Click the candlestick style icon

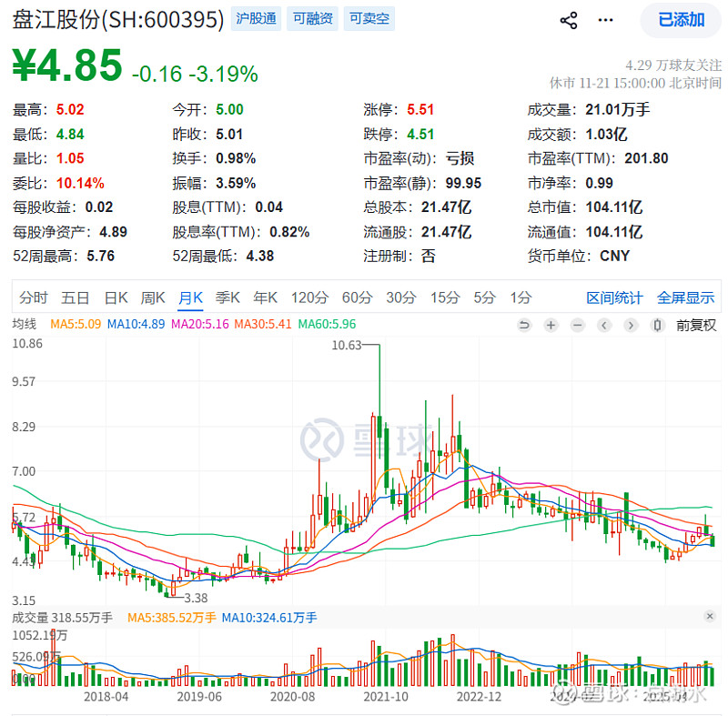[x=657, y=326]
